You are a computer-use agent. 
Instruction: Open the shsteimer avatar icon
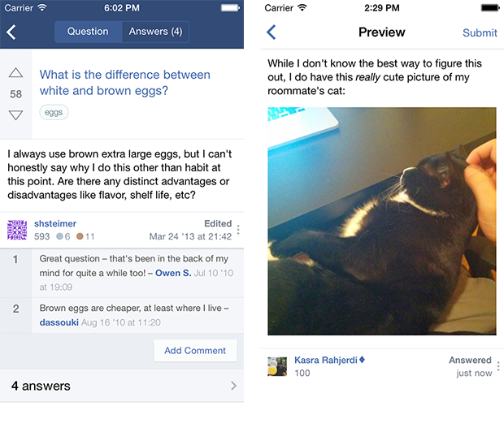coord(17,230)
